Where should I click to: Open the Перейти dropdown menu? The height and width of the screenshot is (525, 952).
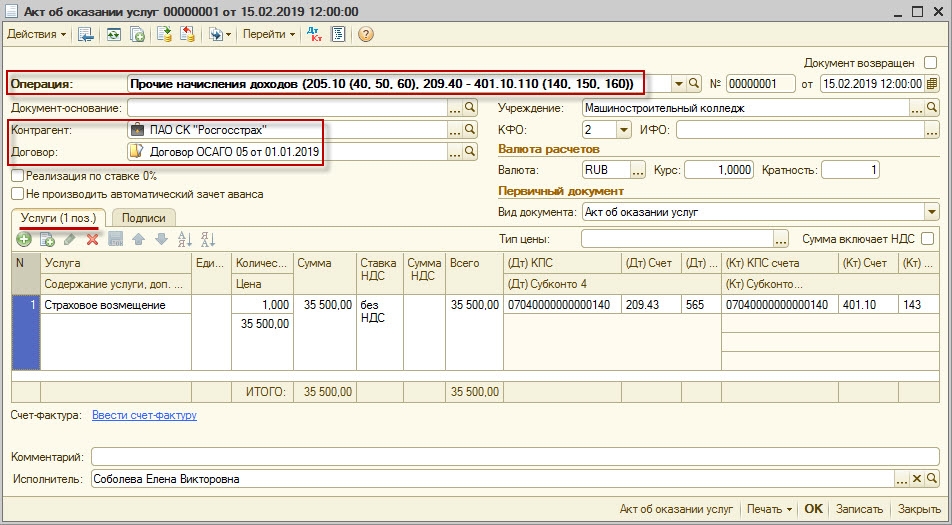(x=268, y=35)
